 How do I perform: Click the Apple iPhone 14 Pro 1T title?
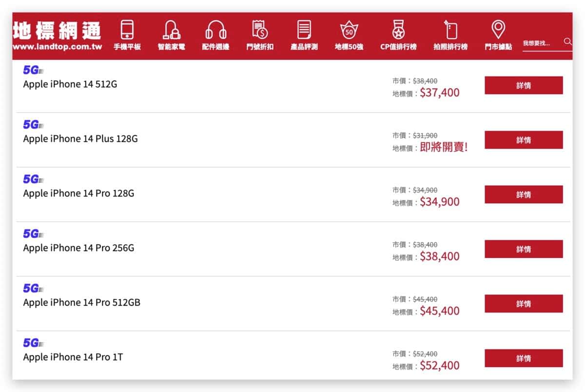tap(73, 357)
